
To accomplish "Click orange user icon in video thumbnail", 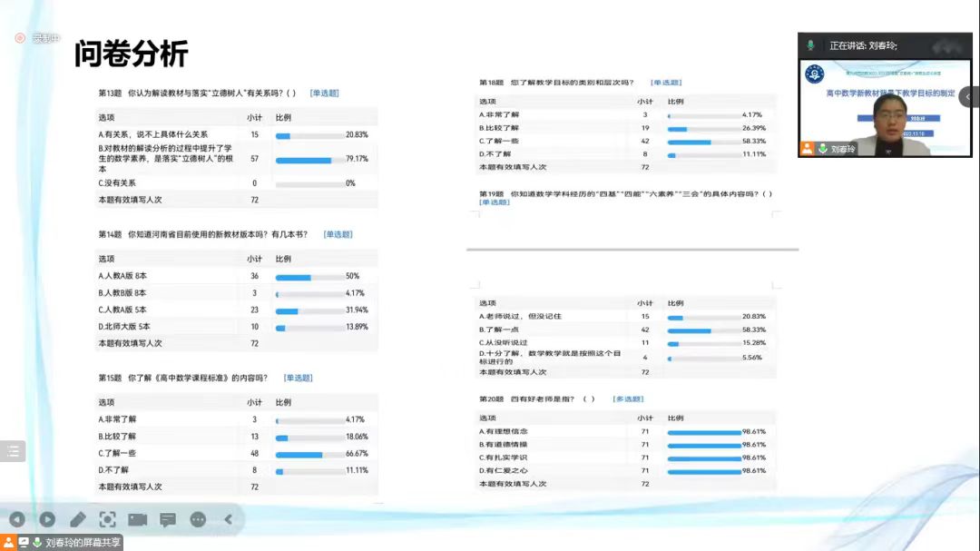I will coord(807,149).
